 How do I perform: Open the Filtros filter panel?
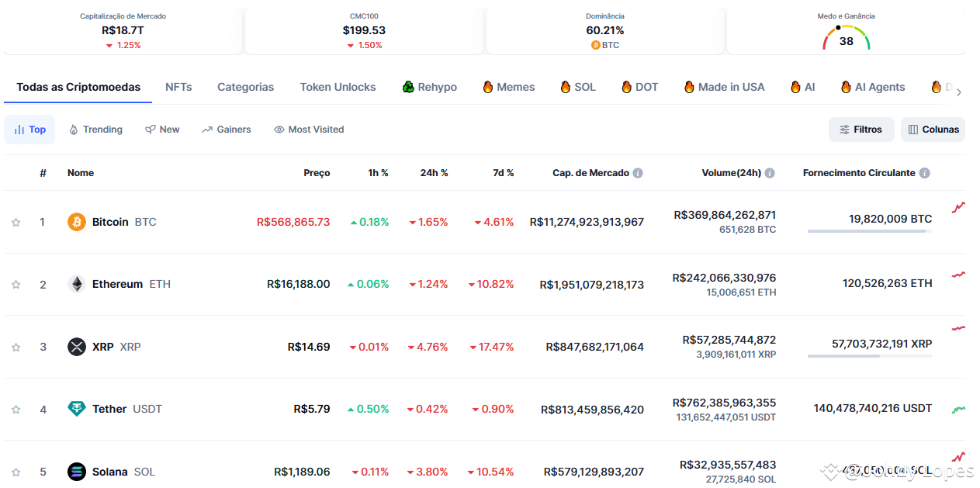(861, 130)
